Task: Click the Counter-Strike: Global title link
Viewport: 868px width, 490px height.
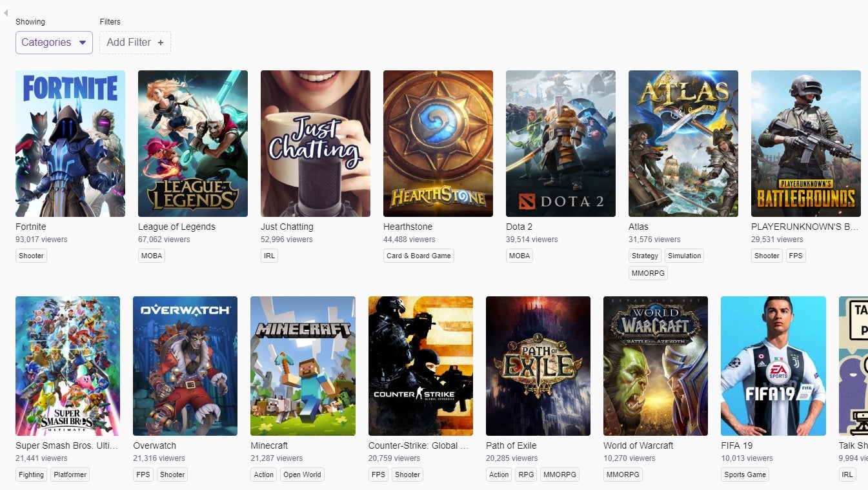Action: pos(418,445)
